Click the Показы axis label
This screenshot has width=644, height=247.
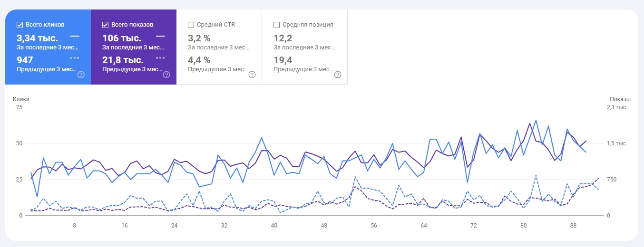coord(620,99)
